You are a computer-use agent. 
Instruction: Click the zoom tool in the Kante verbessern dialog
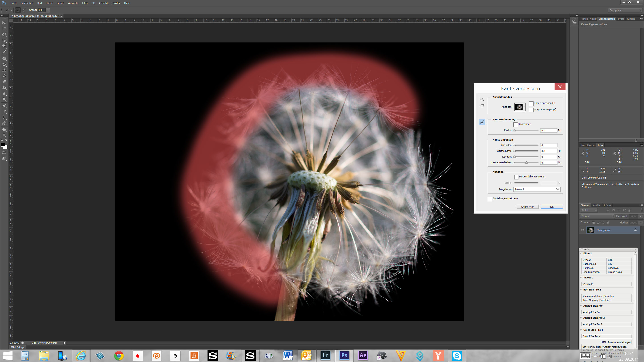pyautogui.click(x=482, y=99)
